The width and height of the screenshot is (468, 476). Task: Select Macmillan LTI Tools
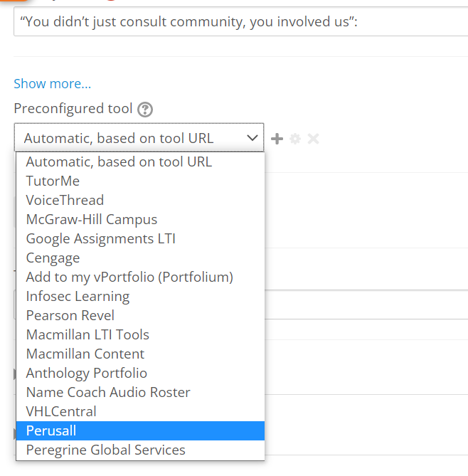coord(140,334)
